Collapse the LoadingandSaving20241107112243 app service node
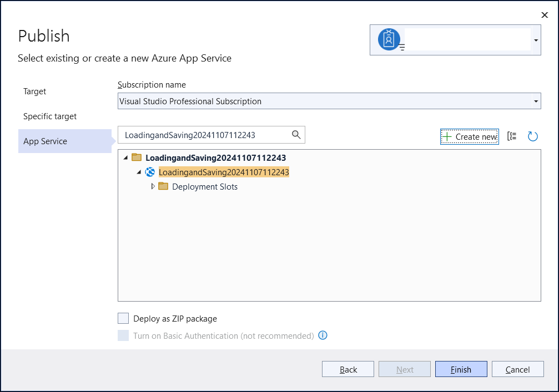 point(139,172)
